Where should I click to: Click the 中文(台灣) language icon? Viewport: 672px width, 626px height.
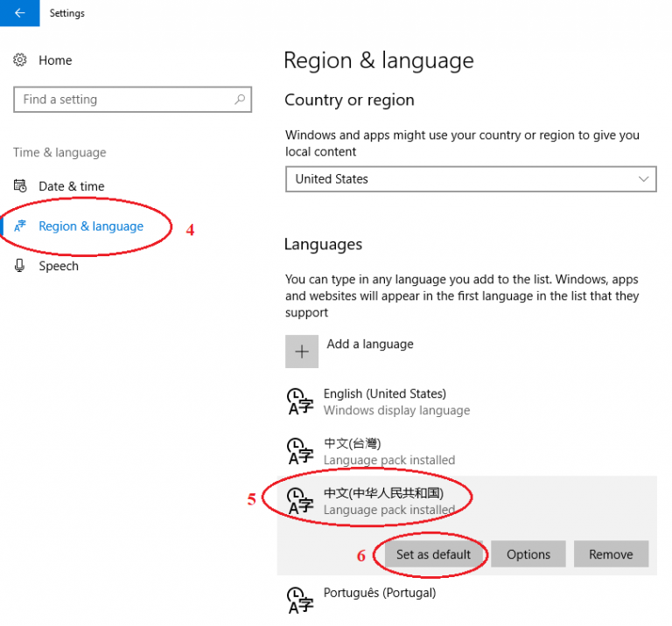(x=300, y=452)
